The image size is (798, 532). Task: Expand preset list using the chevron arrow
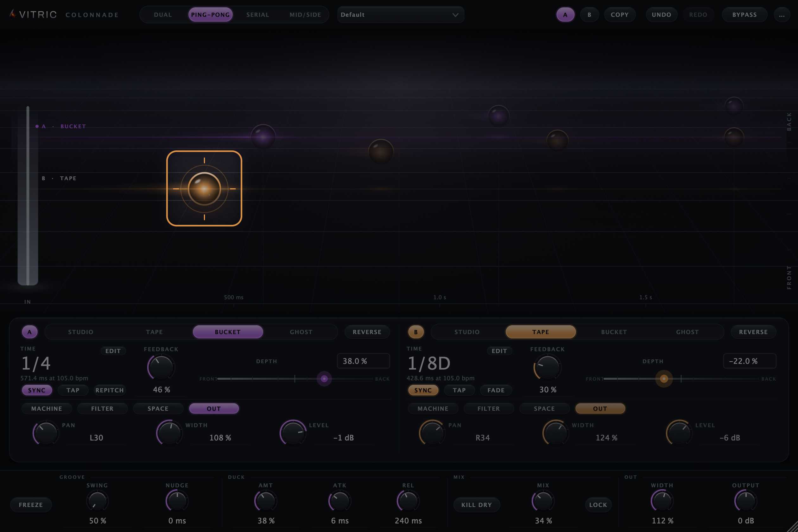[455, 15]
